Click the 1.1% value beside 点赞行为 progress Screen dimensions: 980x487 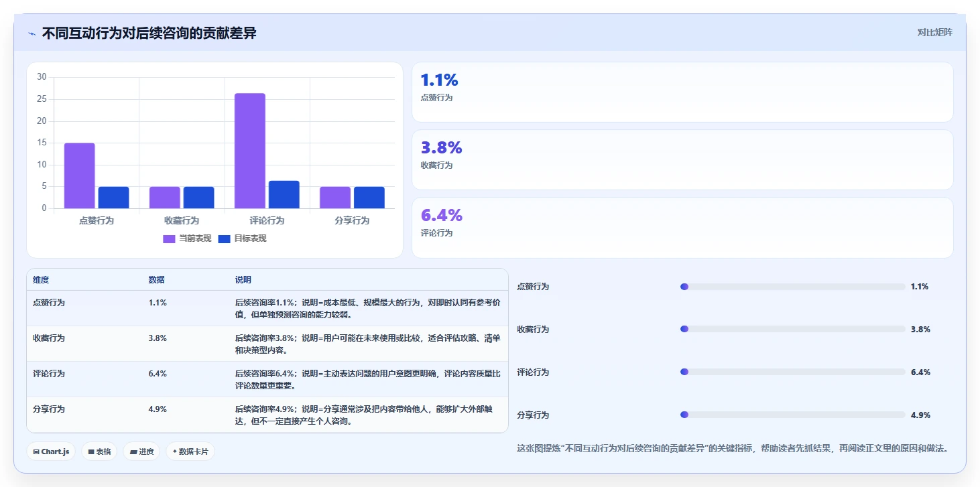920,287
